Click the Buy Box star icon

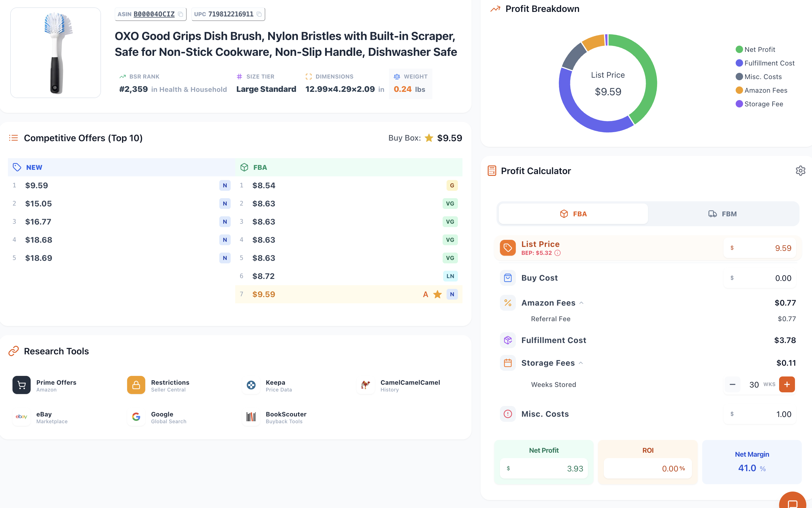429,138
